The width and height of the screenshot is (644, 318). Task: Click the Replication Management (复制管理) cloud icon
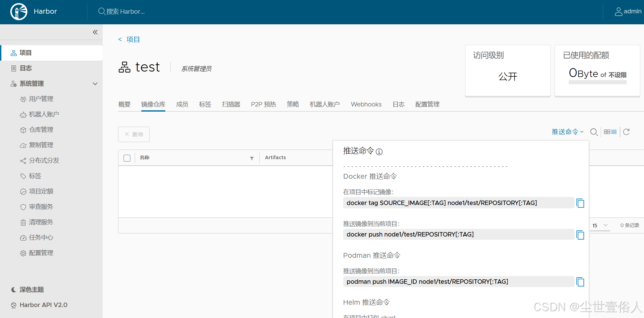click(23, 145)
